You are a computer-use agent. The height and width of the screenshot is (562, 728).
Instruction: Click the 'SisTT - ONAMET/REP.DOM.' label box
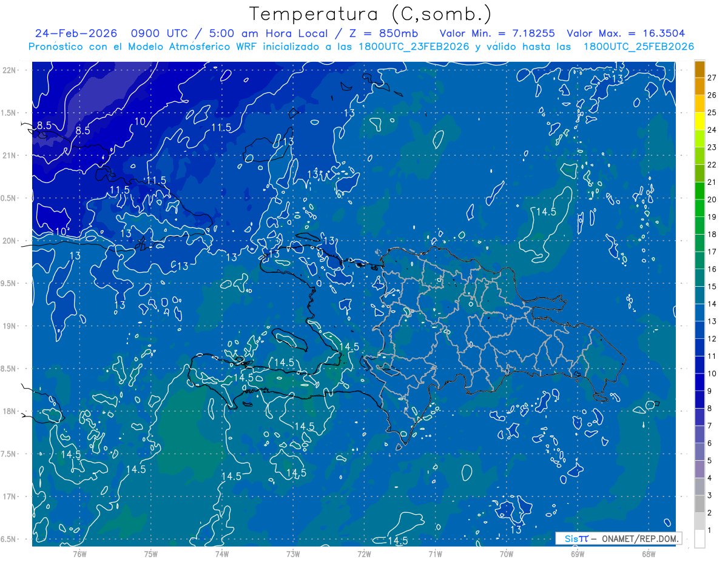(x=619, y=538)
